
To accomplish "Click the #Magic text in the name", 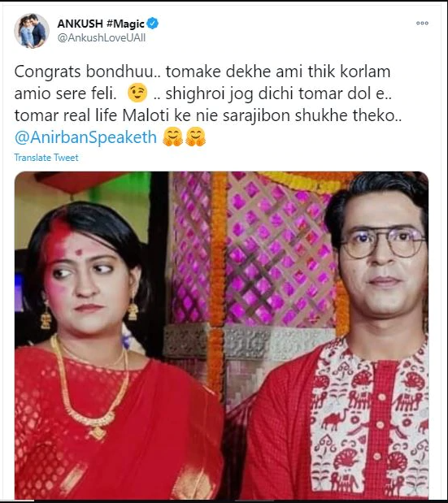I will click(x=125, y=24).
